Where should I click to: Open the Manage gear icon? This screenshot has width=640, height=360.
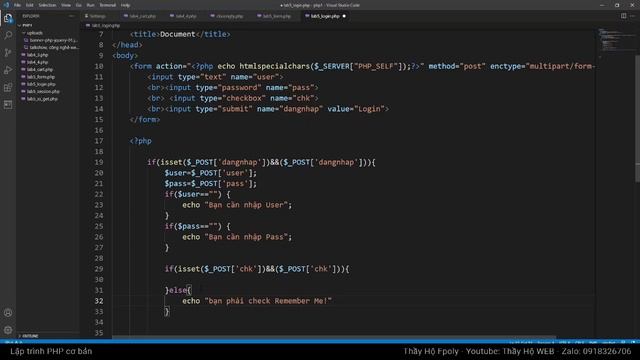(8, 330)
